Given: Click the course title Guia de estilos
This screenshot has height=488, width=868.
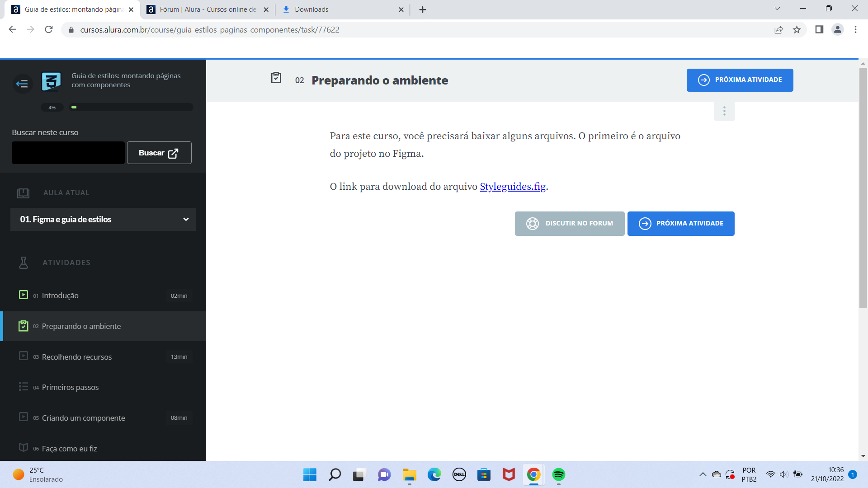Looking at the screenshot, I should [x=126, y=80].
